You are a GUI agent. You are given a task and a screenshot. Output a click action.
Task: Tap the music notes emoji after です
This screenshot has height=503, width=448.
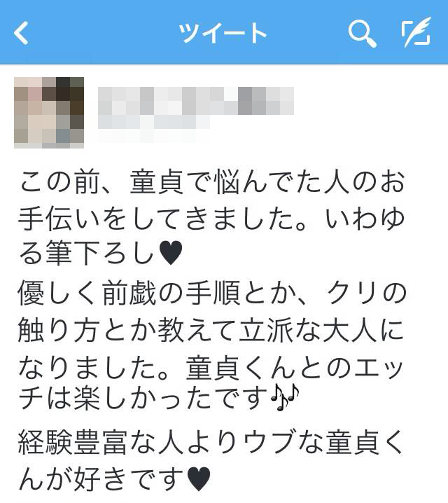click(285, 397)
